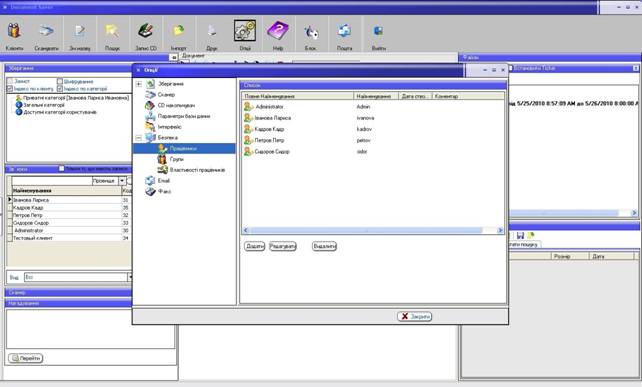Select Доступні категорії користувачів tree item
642x387 pixels.
(x=60, y=112)
